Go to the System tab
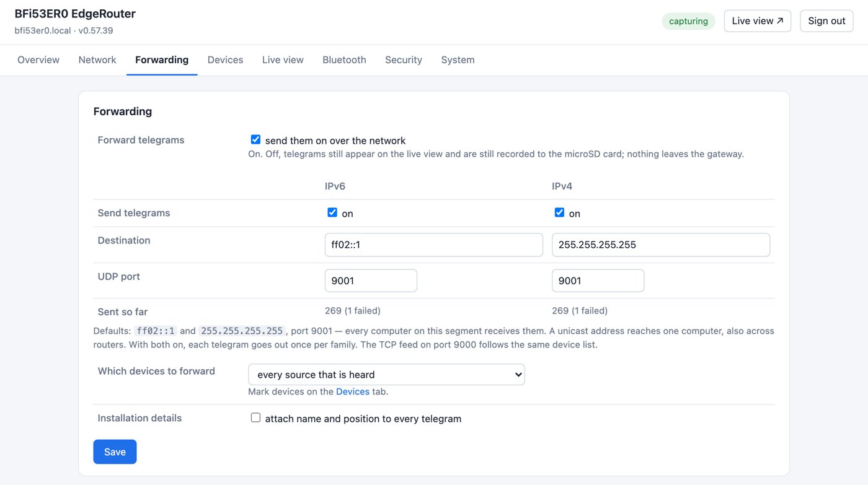This screenshot has width=868, height=485. pyautogui.click(x=458, y=60)
